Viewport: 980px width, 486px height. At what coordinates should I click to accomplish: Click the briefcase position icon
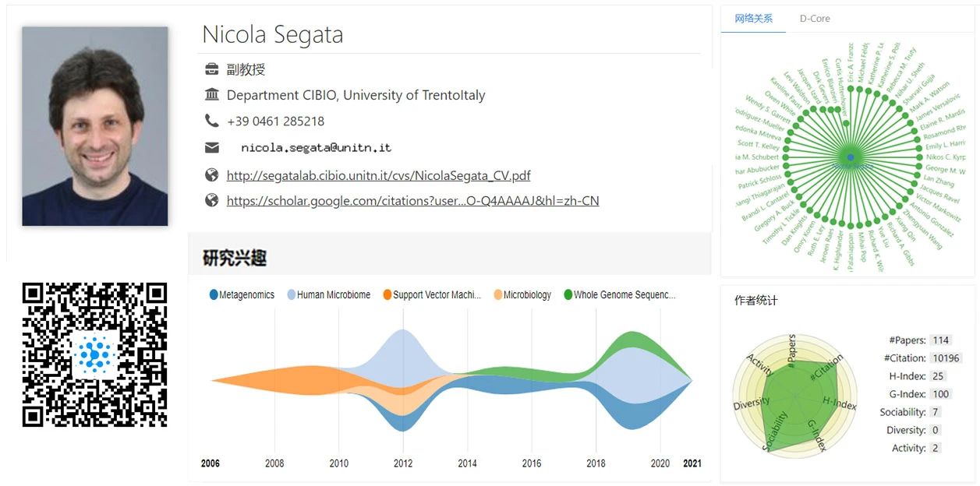click(x=211, y=69)
